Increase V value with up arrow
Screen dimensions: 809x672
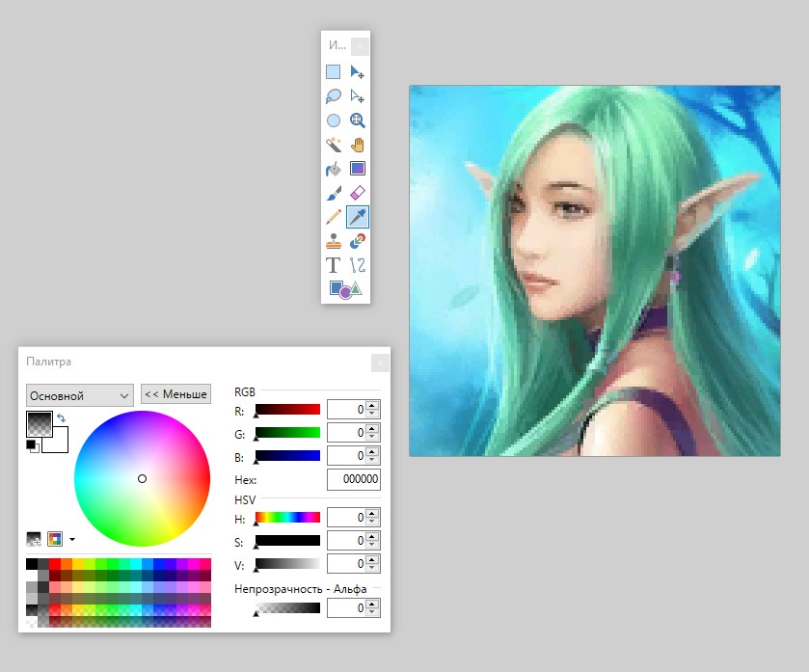(372, 559)
